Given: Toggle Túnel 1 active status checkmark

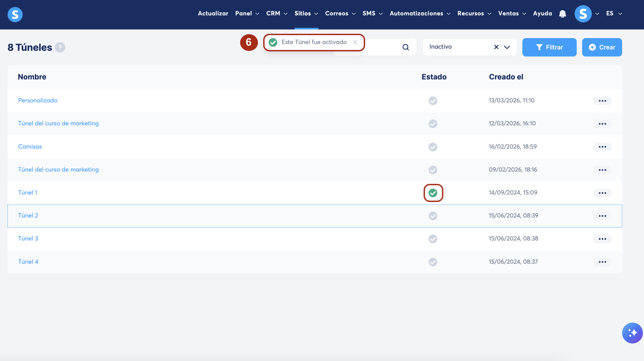Looking at the screenshot, I should (433, 193).
